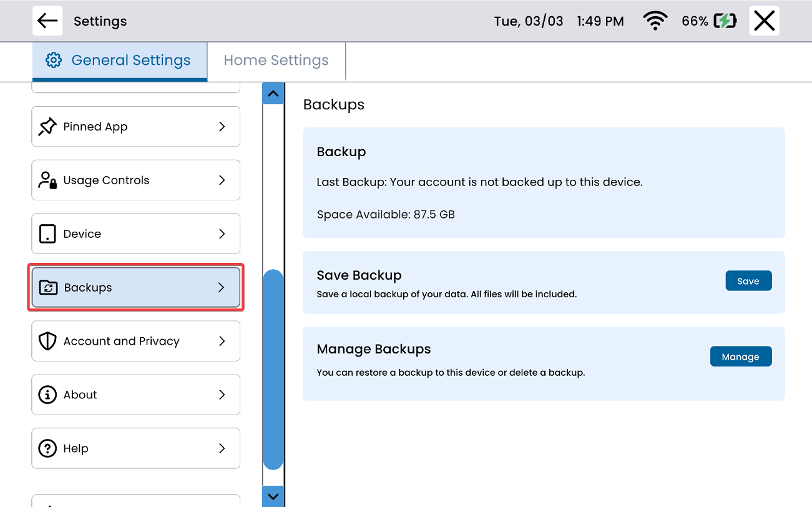
Task: Click the Usage Controls person-lock icon
Action: tap(47, 180)
